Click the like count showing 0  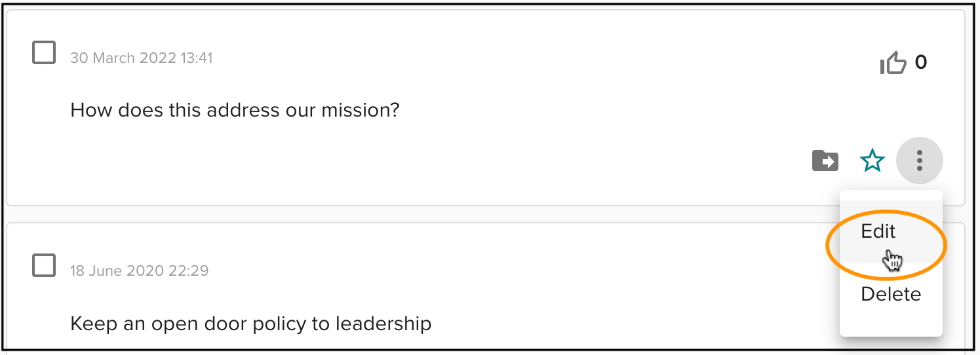[x=921, y=62]
